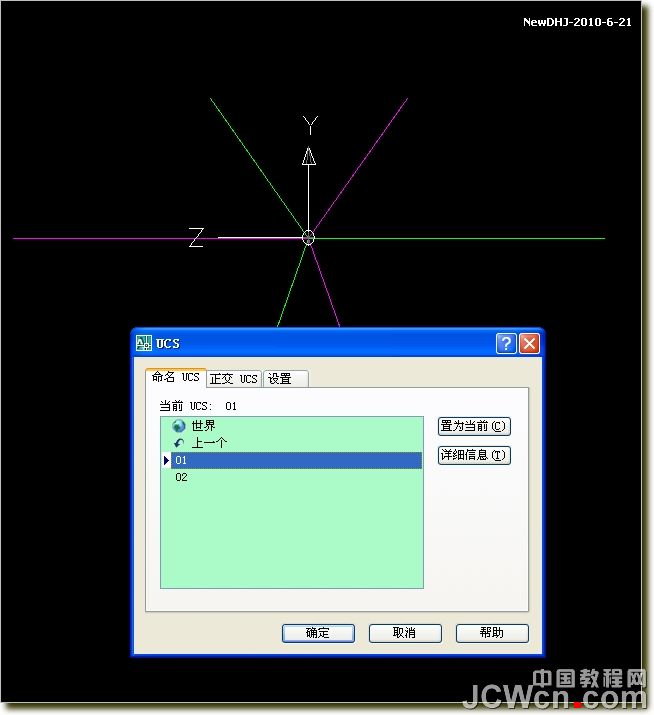Image resolution: width=654 pixels, height=715 pixels.
Task: Open help with the 帮助 button
Action: [x=492, y=633]
